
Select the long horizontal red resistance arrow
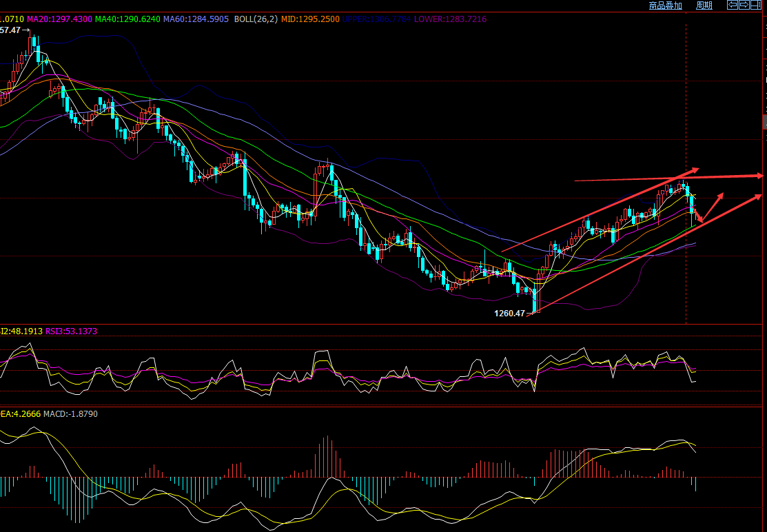pyautogui.click(x=668, y=178)
